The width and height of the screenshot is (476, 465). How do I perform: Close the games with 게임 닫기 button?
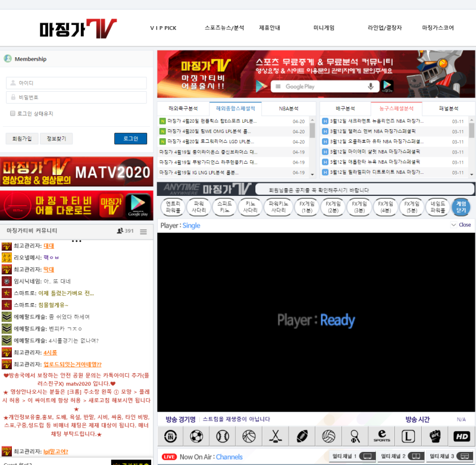461,207
